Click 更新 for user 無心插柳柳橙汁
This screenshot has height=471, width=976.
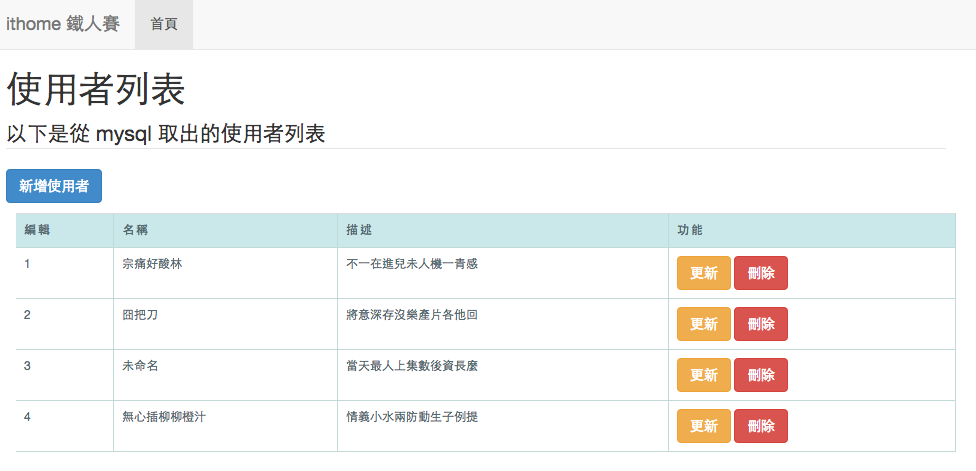tap(704, 426)
